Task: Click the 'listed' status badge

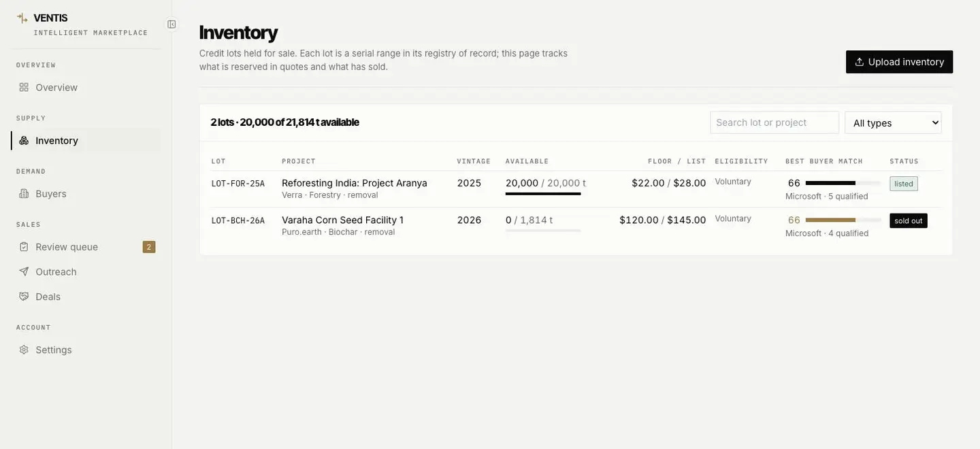Action: pos(904,184)
